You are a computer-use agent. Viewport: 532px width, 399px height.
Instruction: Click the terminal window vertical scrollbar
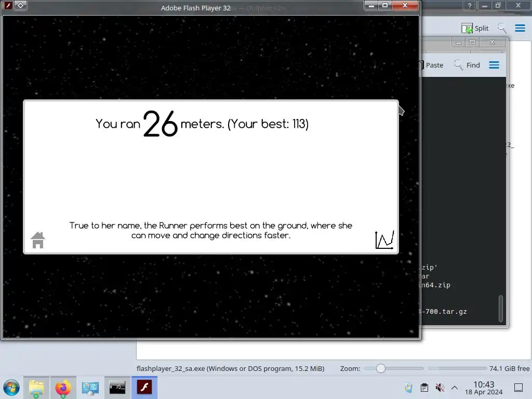pos(501,308)
